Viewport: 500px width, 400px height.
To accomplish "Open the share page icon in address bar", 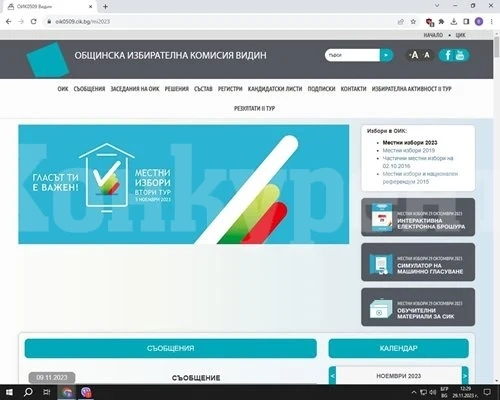I will pyautogui.click(x=401, y=22).
